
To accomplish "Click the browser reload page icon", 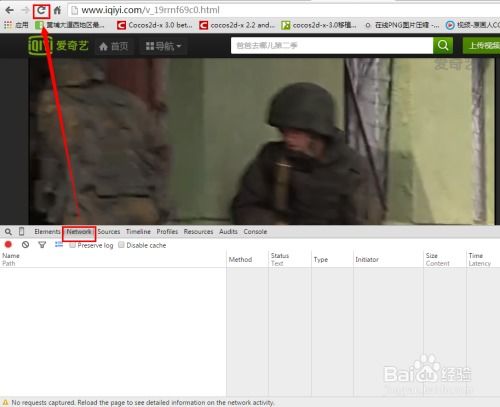I will point(41,11).
